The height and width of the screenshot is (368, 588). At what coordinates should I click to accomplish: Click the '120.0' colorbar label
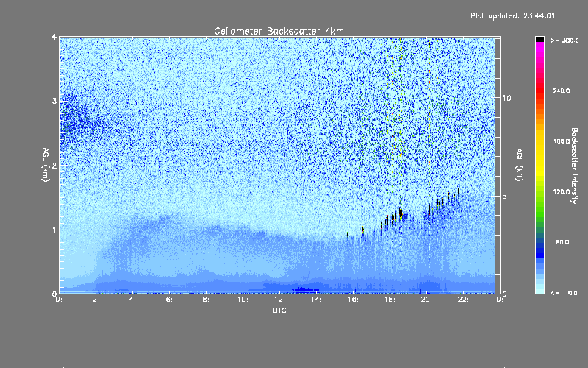(562, 191)
